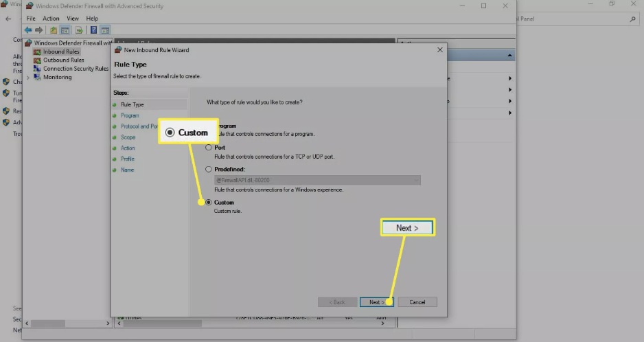Screen dimensions: 644x342
Task: Select the Windows Defender Firewall root node
Action: pos(72,43)
